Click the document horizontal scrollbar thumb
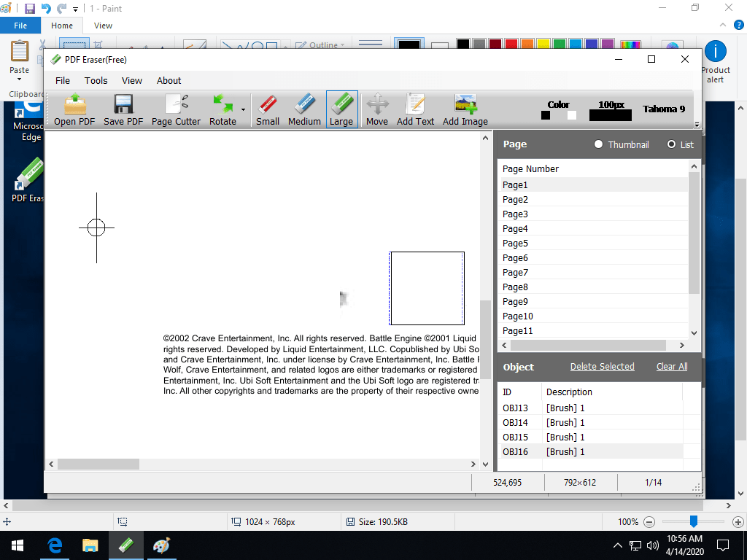This screenshot has height=560, width=747. pos(98,464)
